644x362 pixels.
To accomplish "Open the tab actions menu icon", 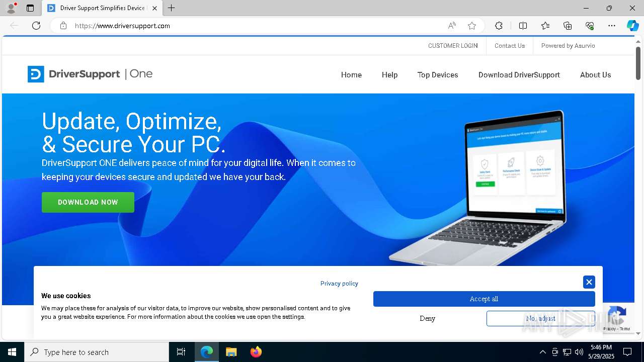I will pos(30,8).
